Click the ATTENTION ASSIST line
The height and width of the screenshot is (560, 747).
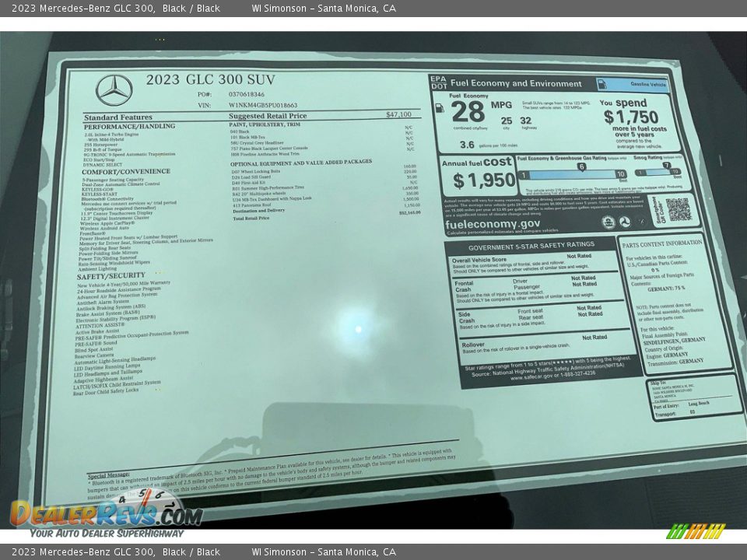tap(100, 326)
